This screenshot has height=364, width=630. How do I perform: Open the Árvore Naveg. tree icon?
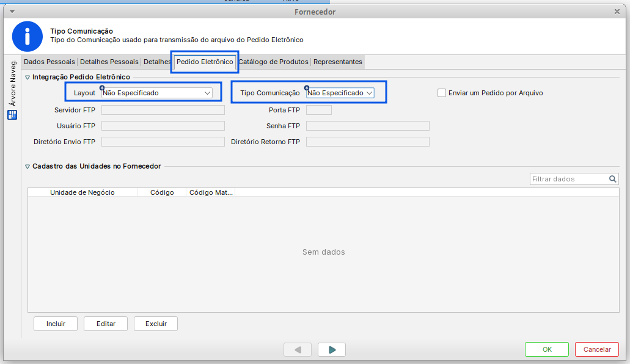pos(12,115)
